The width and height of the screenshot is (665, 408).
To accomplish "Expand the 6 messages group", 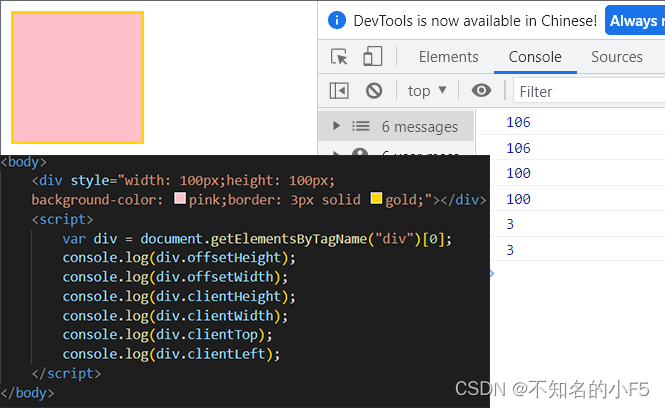I will click(x=336, y=126).
